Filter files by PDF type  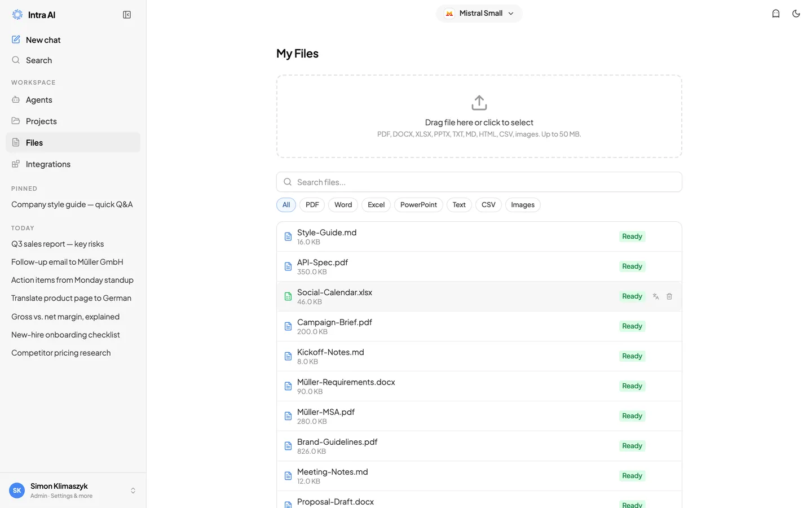(x=312, y=205)
